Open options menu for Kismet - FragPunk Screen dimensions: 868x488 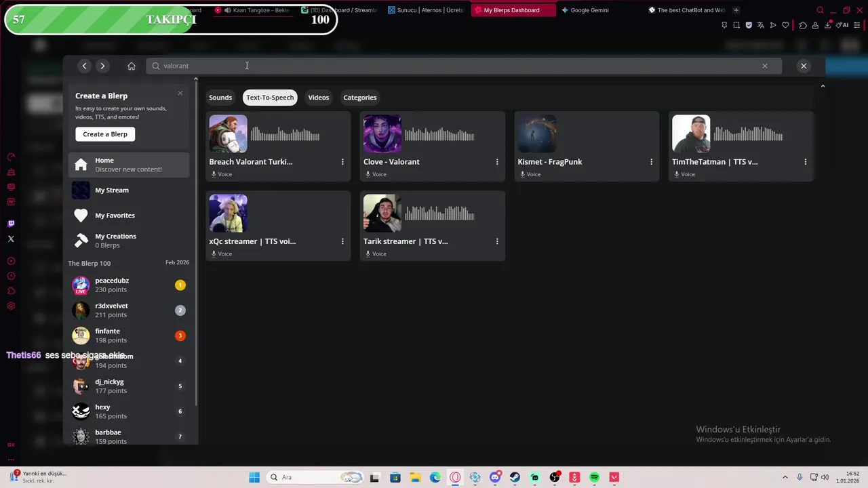[x=651, y=162]
